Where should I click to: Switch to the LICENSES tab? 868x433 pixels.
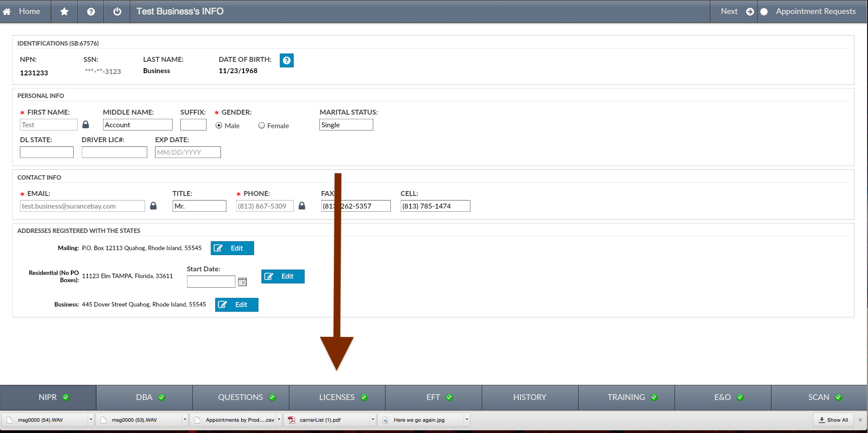click(337, 397)
